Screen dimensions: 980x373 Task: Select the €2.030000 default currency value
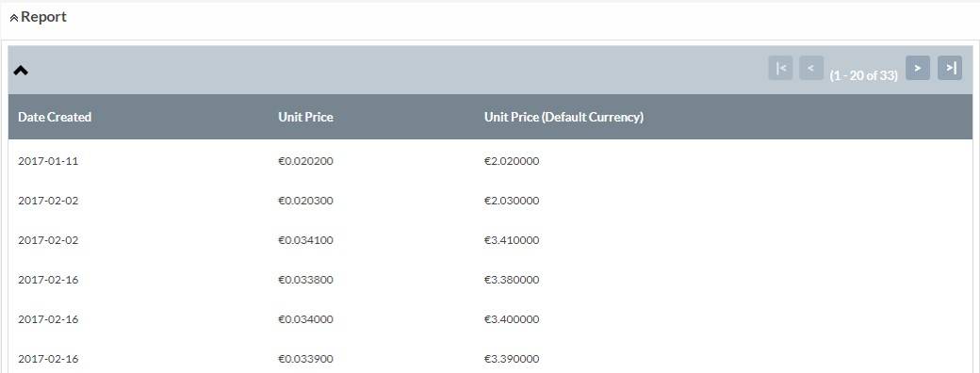click(512, 201)
